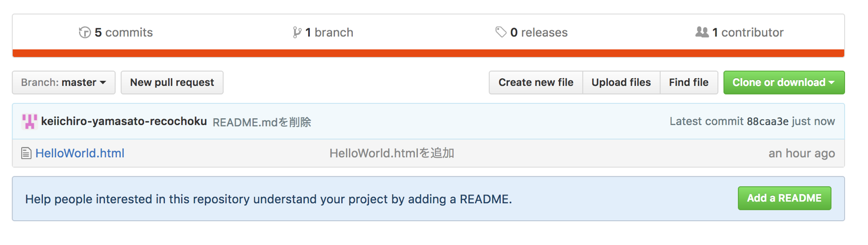Screen dimensions: 868x245
Task: Open the latest commit hash 88caa3e
Action: pyautogui.click(x=767, y=122)
